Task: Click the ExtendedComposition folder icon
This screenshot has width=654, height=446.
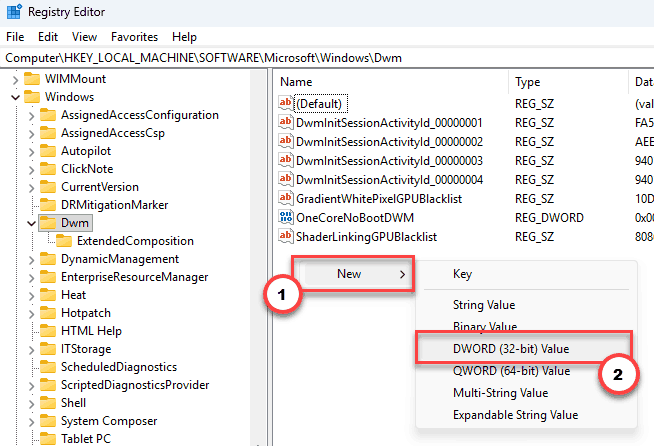Action: click(64, 241)
